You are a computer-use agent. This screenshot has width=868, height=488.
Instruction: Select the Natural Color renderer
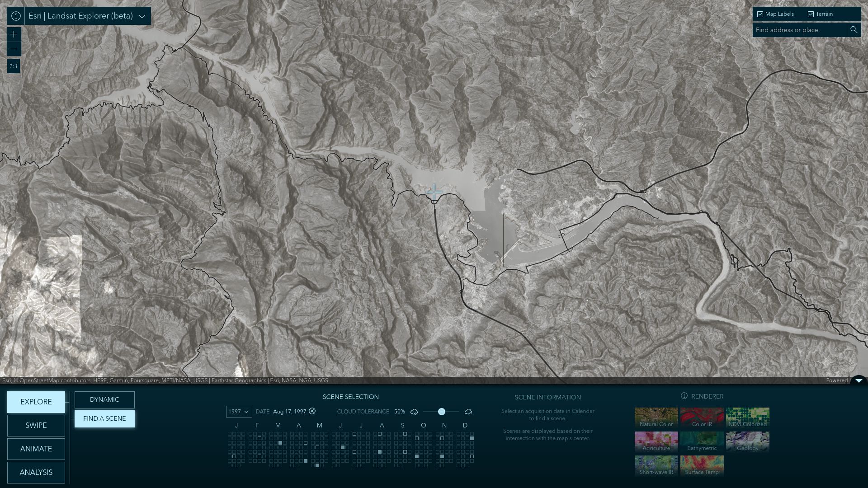coord(656,418)
